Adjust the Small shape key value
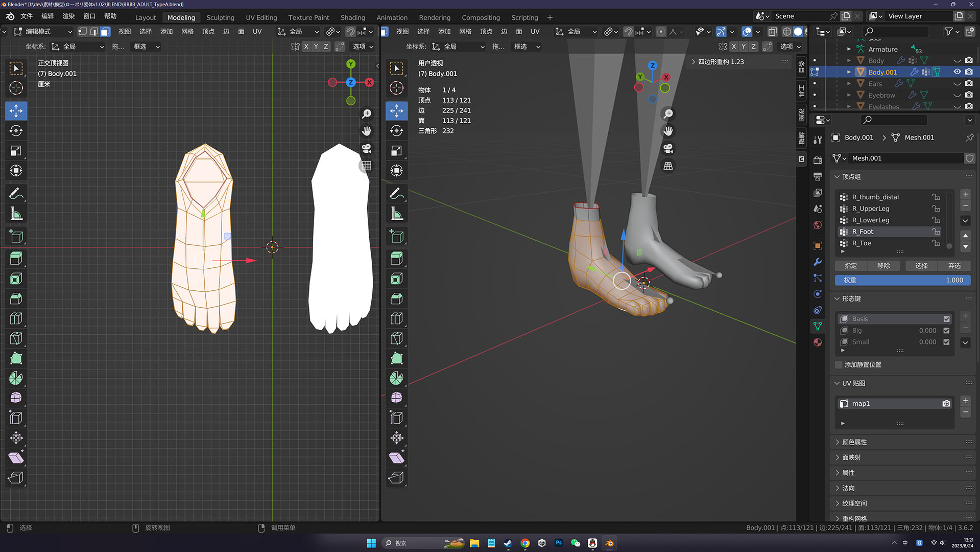 (927, 342)
